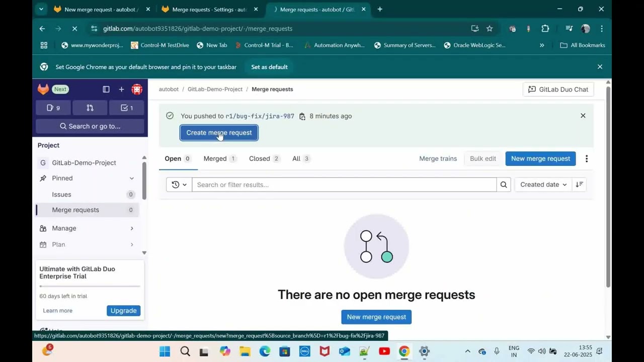Open the Learn more trial link

(x=58, y=311)
